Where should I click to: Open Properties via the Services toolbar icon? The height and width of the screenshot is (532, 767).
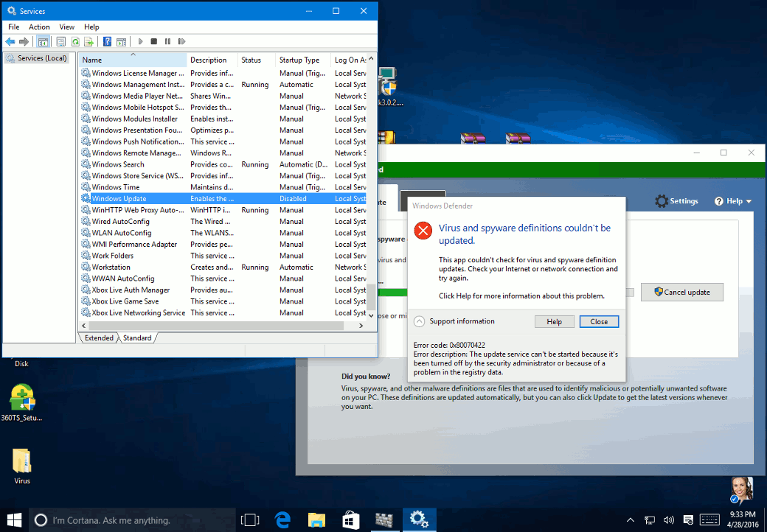60,41
